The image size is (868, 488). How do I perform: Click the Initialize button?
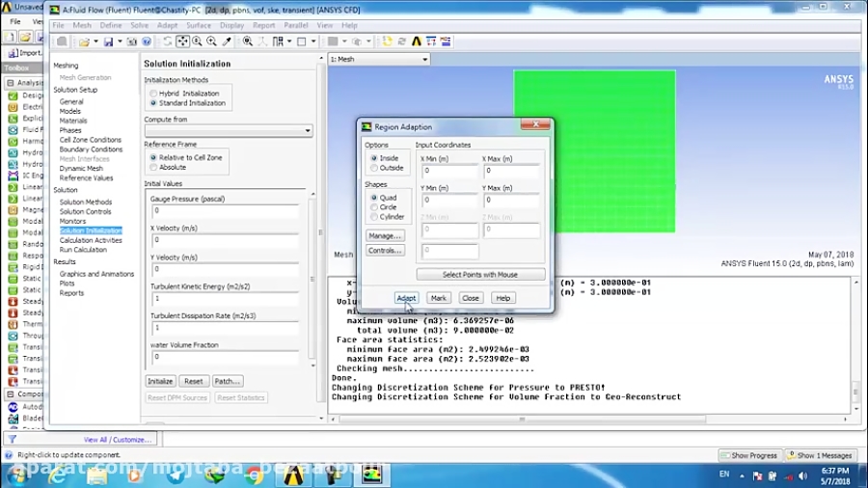pyautogui.click(x=160, y=381)
